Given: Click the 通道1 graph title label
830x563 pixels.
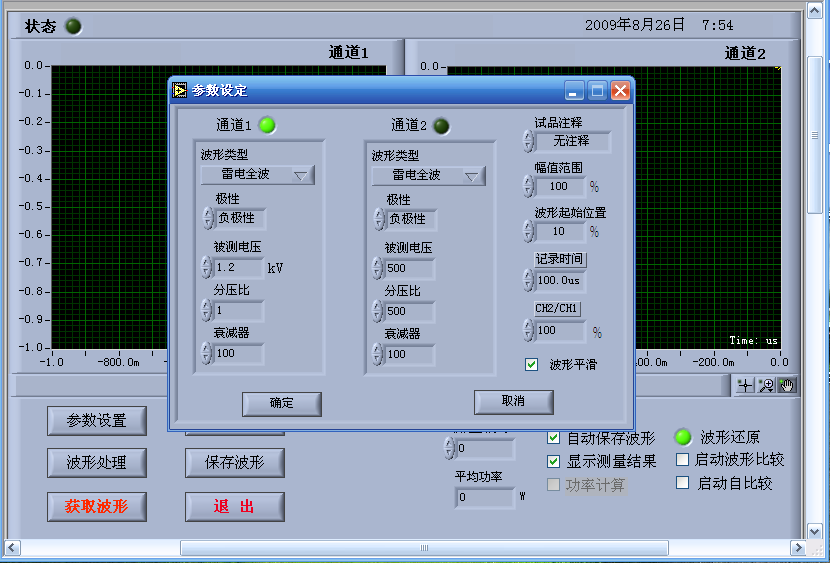Looking at the screenshot, I should [348, 52].
